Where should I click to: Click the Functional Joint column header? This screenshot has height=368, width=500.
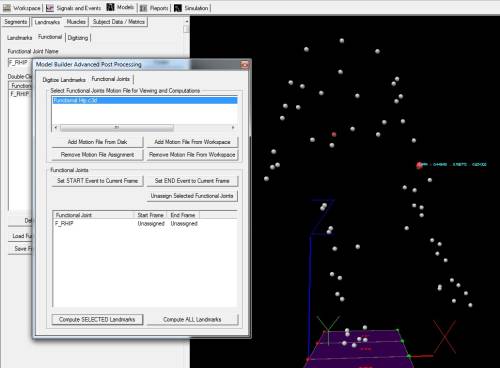pos(93,215)
